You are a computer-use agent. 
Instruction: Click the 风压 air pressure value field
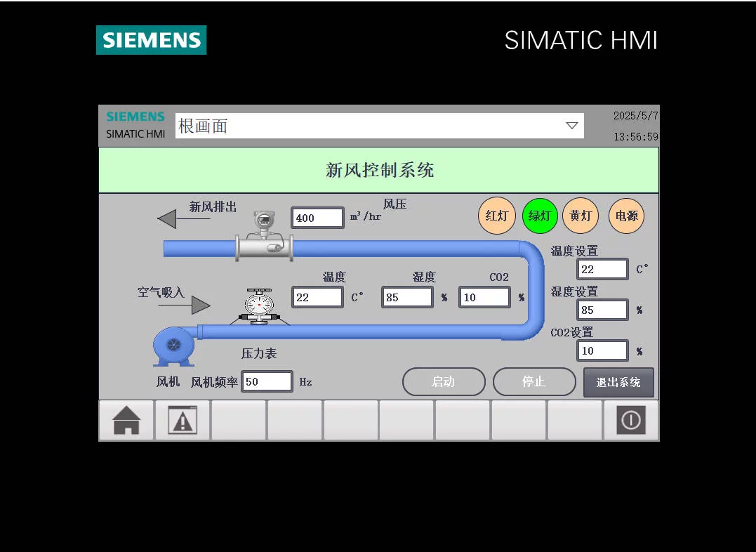[x=317, y=218]
